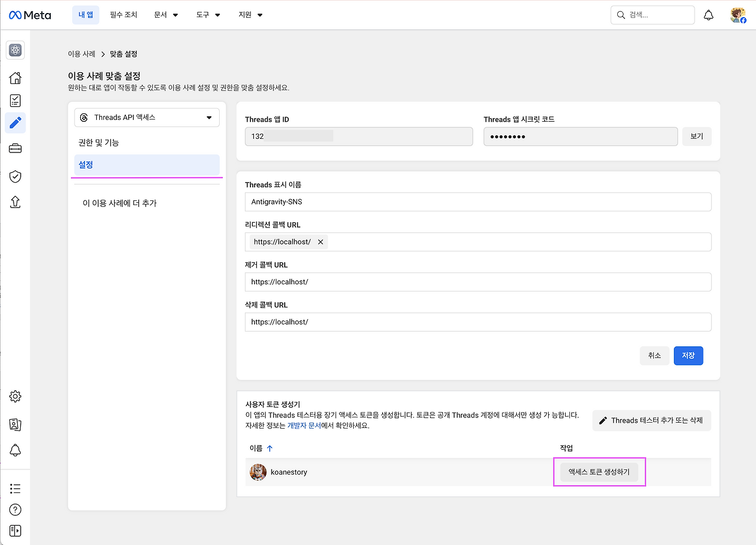Remove the https://localhost/ redirect URL chip
This screenshot has width=756, height=545.
[320, 242]
